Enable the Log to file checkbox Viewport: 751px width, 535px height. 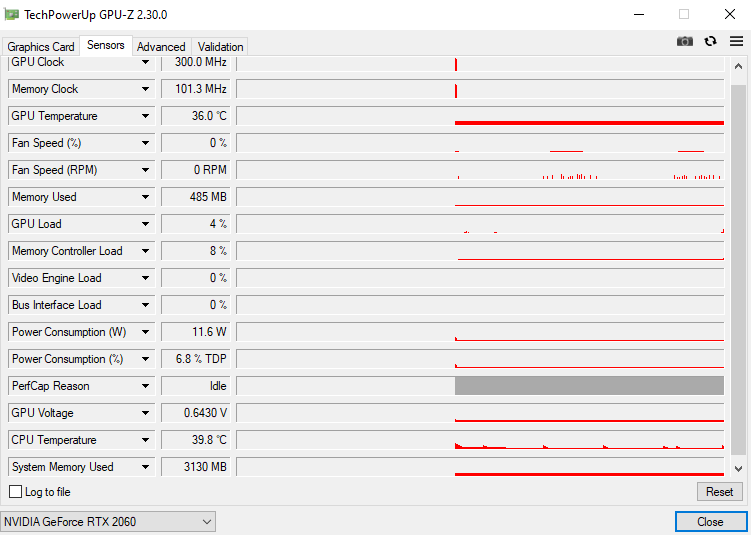click(15, 492)
